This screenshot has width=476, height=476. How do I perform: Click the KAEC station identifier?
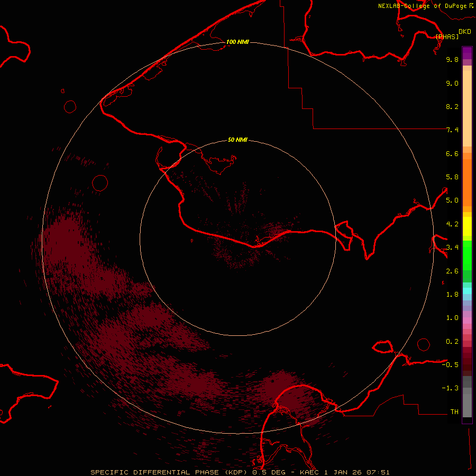pyautogui.click(x=309, y=472)
